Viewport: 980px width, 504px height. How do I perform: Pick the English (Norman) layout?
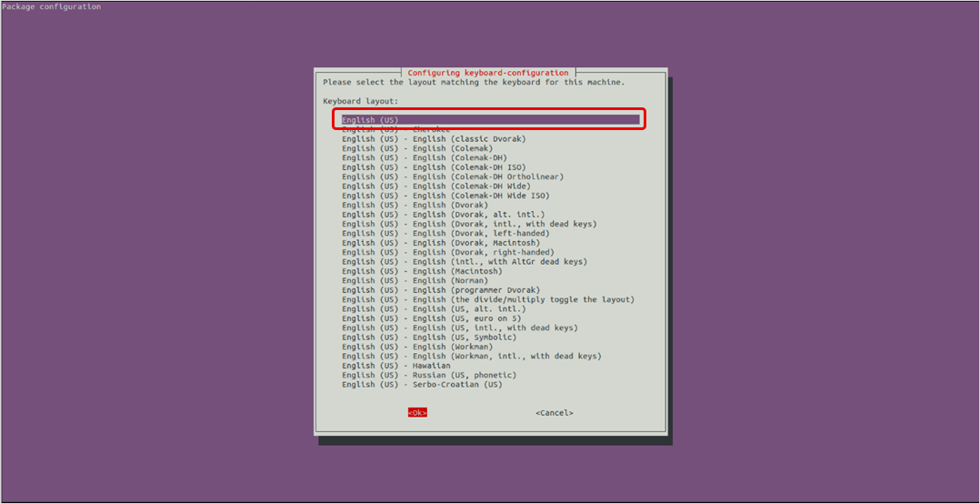click(x=415, y=281)
